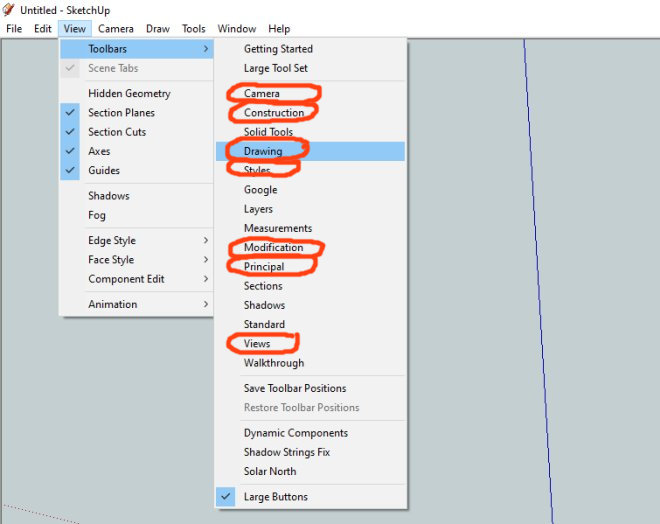Enable the Solid Tools toolbar
660x524 pixels.
[311, 132]
